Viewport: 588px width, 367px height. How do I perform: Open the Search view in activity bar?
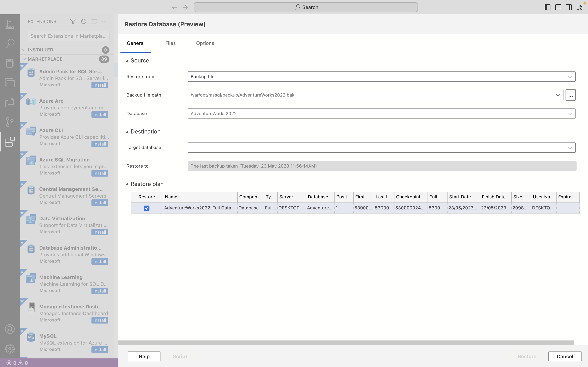(10, 44)
